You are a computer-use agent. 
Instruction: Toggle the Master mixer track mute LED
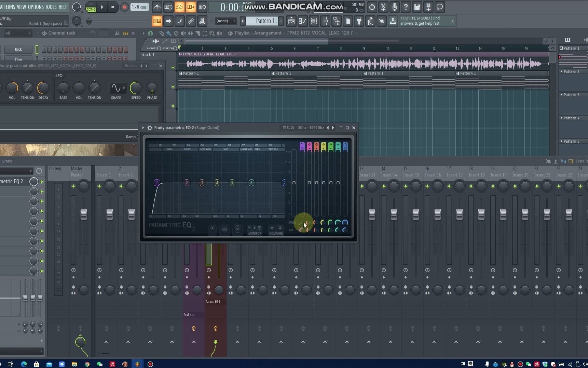tap(73, 186)
